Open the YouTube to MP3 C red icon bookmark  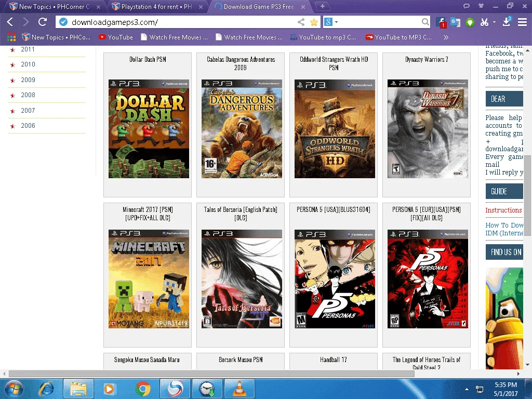click(x=398, y=37)
